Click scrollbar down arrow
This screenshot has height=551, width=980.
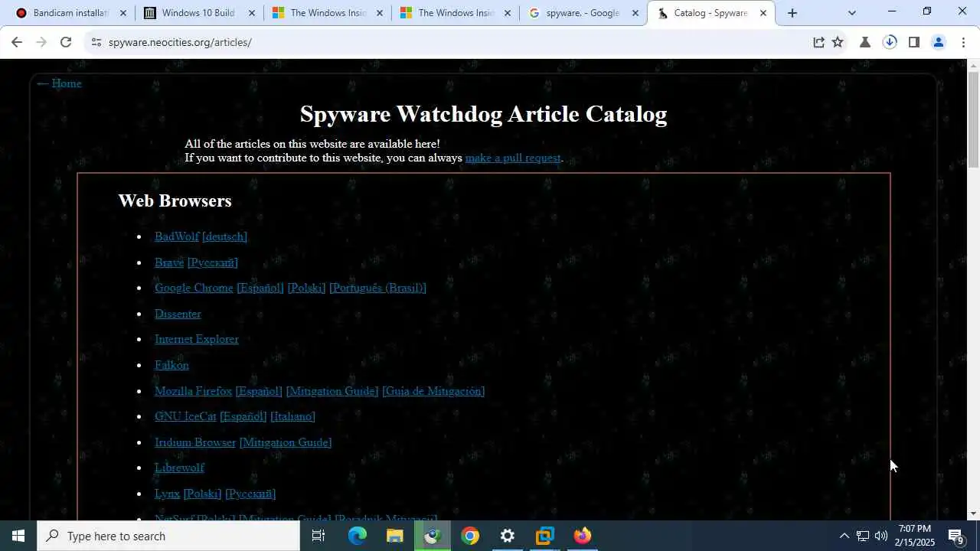point(973,514)
